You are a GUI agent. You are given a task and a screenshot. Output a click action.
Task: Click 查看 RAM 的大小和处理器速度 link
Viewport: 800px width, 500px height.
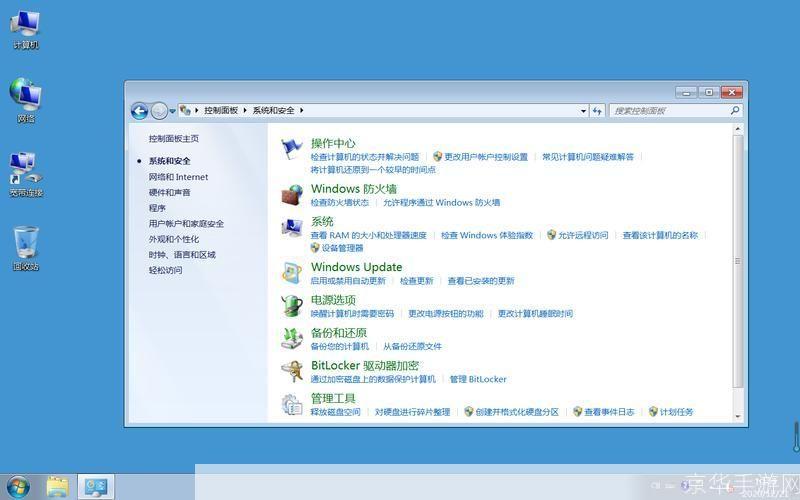click(x=368, y=235)
